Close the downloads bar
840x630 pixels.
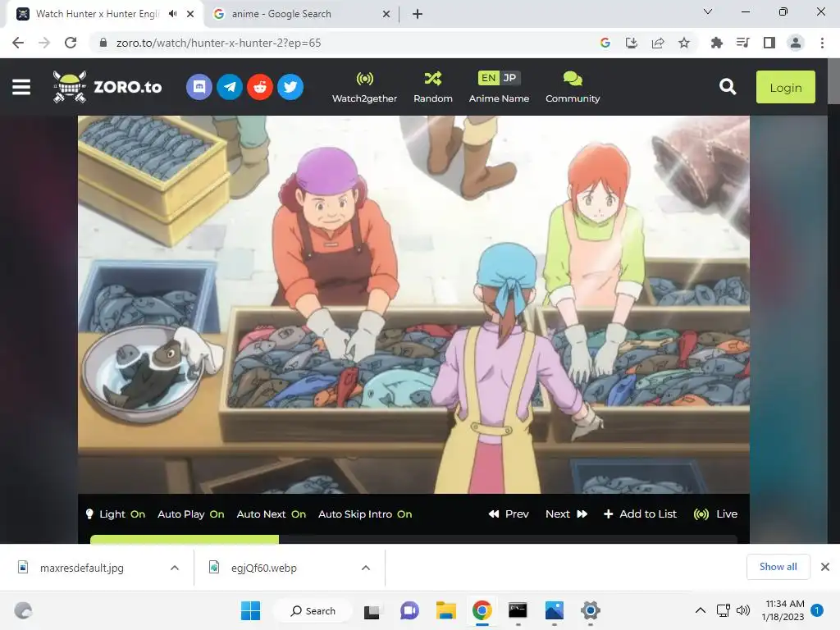click(825, 567)
